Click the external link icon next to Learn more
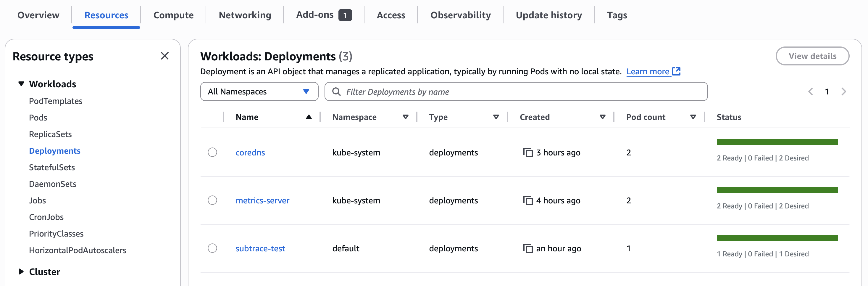The image size is (868, 286). [x=676, y=71]
